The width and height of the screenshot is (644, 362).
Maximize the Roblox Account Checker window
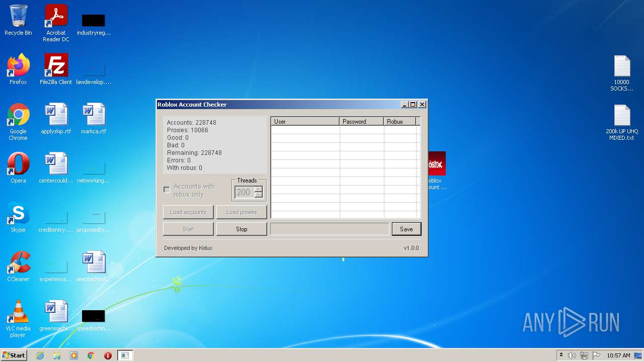point(413,105)
